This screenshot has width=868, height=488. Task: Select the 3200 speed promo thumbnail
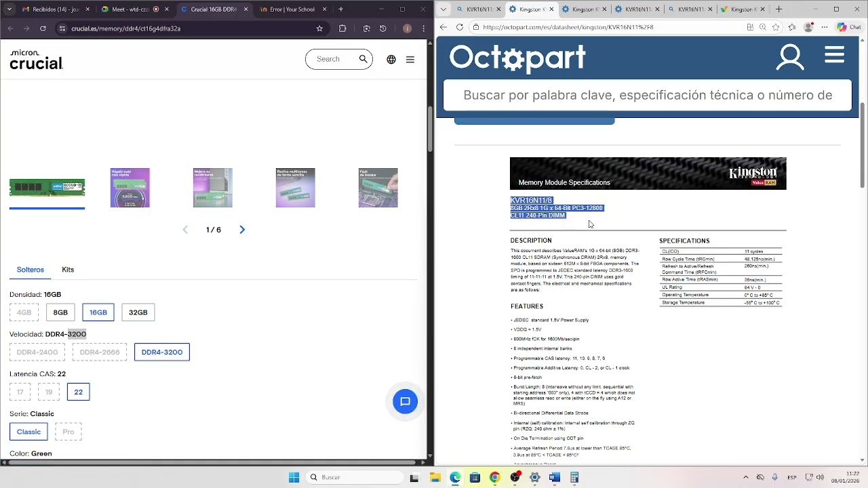[x=130, y=188]
